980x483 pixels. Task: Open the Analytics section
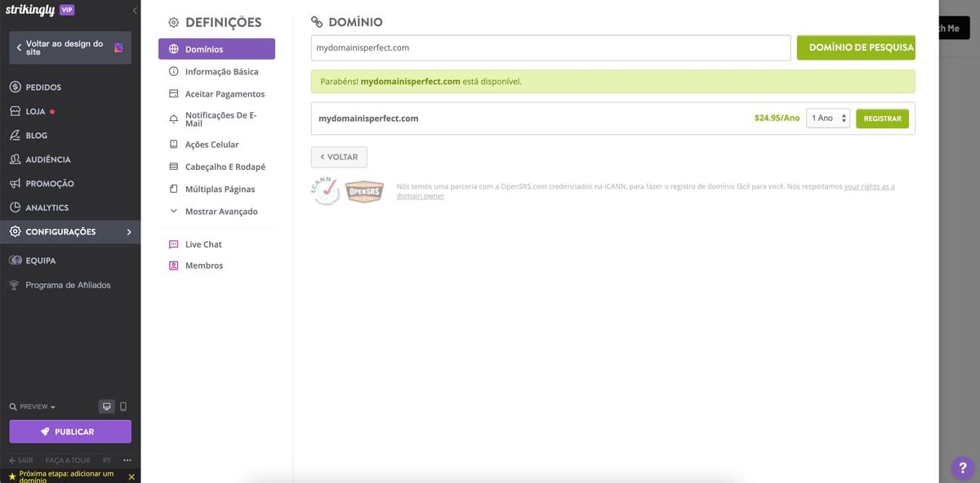click(x=47, y=208)
